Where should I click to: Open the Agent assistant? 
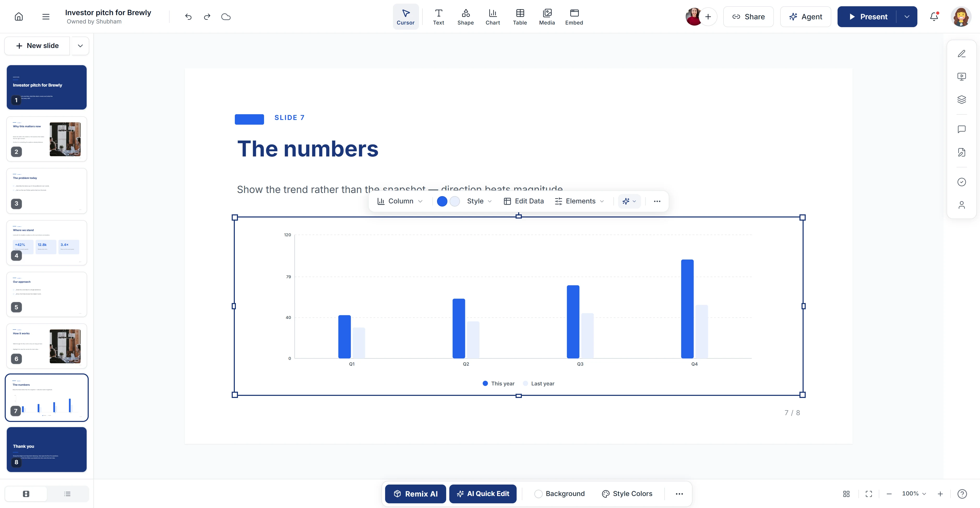(805, 17)
